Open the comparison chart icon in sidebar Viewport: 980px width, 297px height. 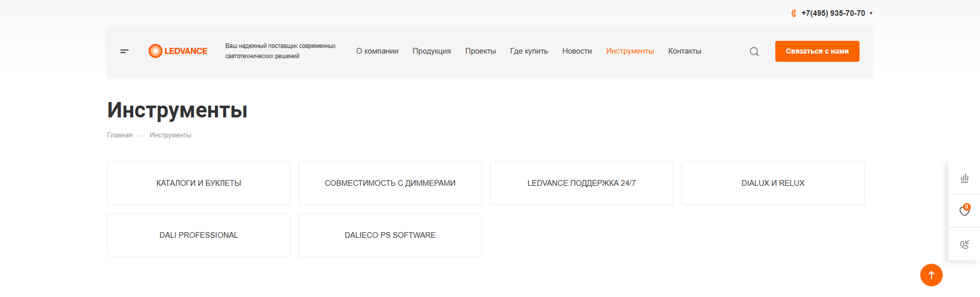click(964, 178)
